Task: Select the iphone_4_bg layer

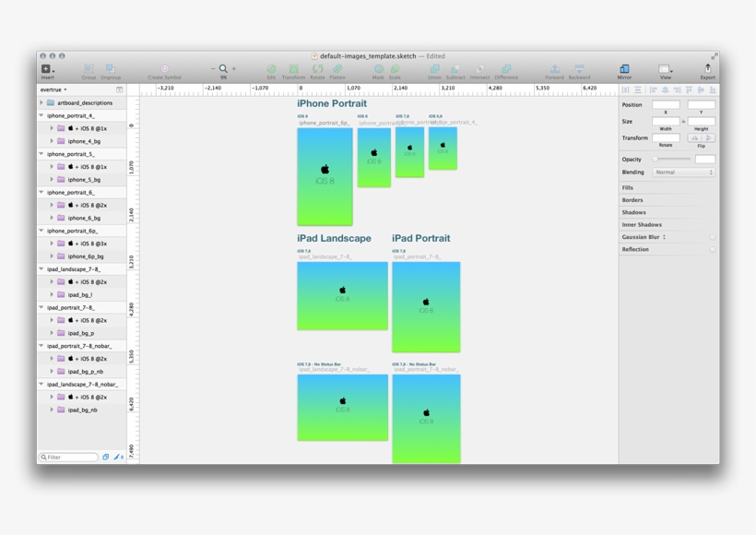Action: pos(84,141)
